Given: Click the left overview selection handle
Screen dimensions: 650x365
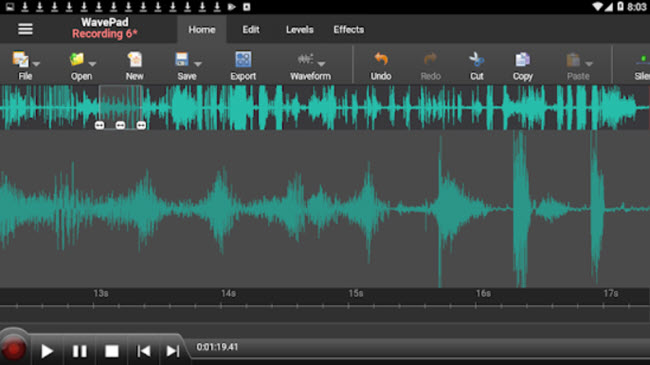Looking at the screenshot, I should point(99,125).
